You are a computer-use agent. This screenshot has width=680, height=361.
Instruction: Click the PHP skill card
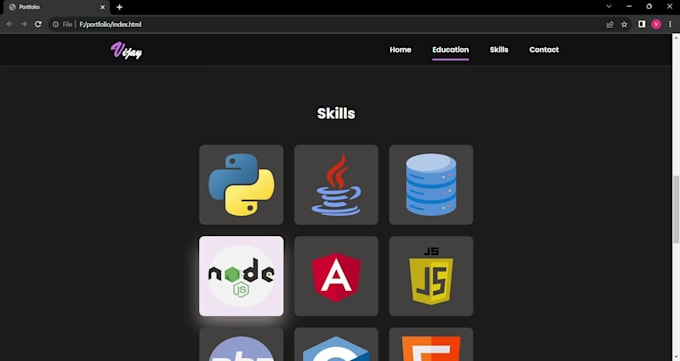point(241,344)
